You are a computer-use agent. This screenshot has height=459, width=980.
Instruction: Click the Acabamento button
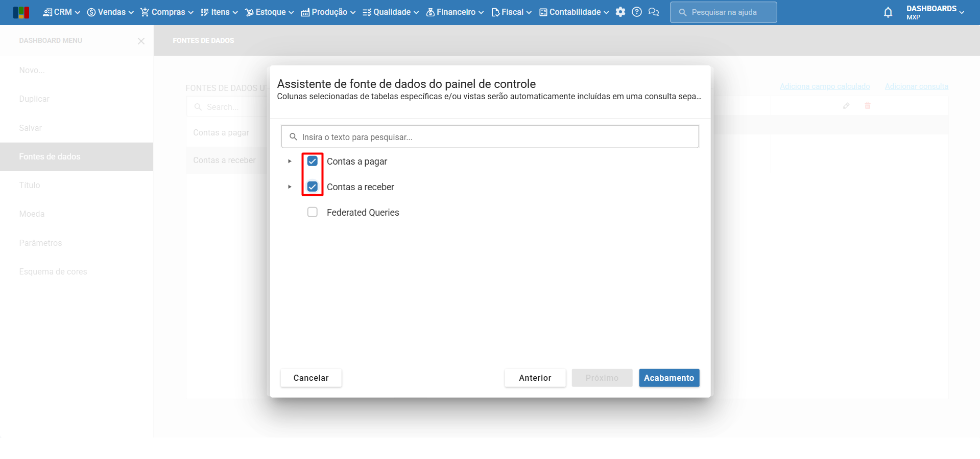pyautogui.click(x=669, y=378)
